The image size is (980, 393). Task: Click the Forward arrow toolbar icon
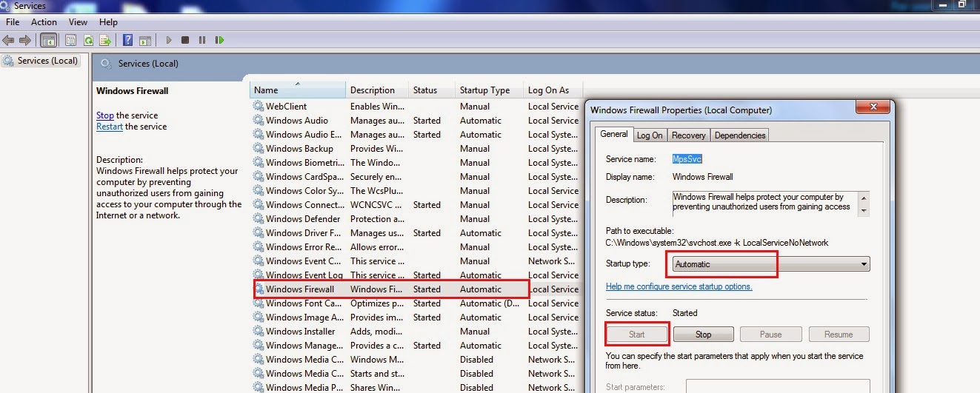(x=25, y=40)
